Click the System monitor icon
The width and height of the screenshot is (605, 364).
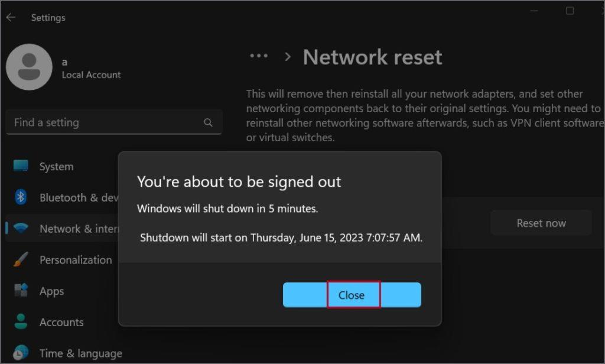coord(21,166)
